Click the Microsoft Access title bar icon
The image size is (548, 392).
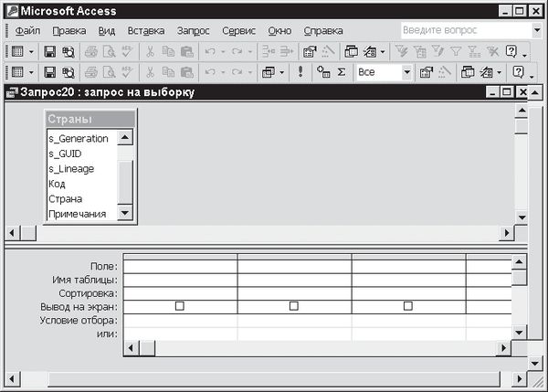[x=11, y=10]
